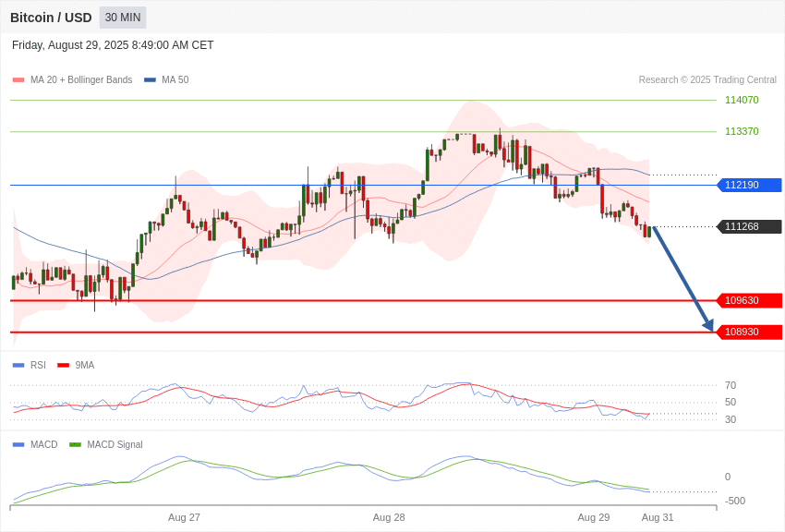The image size is (785, 532).
Task: Click the date line 'Friday, August 29, 2025 8:49:00 AM CET'
Action: (x=113, y=45)
